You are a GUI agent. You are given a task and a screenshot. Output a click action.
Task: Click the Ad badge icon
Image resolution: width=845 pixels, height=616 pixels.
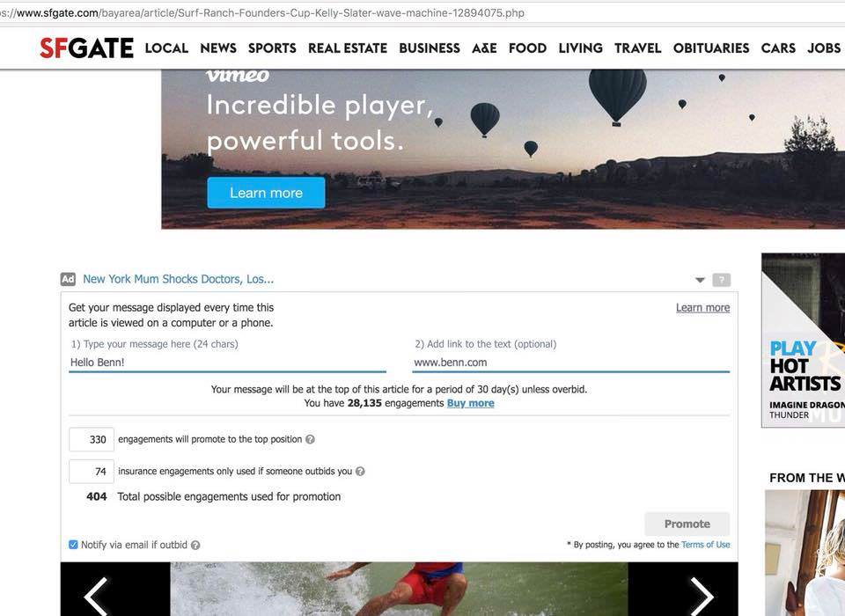pos(68,279)
